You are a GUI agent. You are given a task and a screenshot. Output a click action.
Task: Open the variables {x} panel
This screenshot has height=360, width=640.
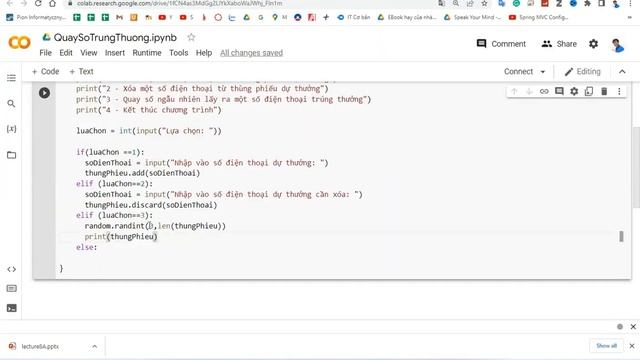pyautogui.click(x=11, y=129)
